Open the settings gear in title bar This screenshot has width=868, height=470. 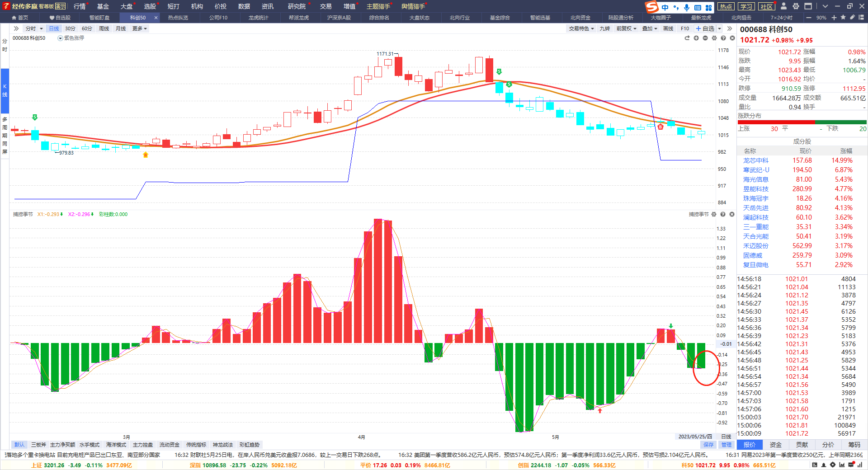pos(796,6)
